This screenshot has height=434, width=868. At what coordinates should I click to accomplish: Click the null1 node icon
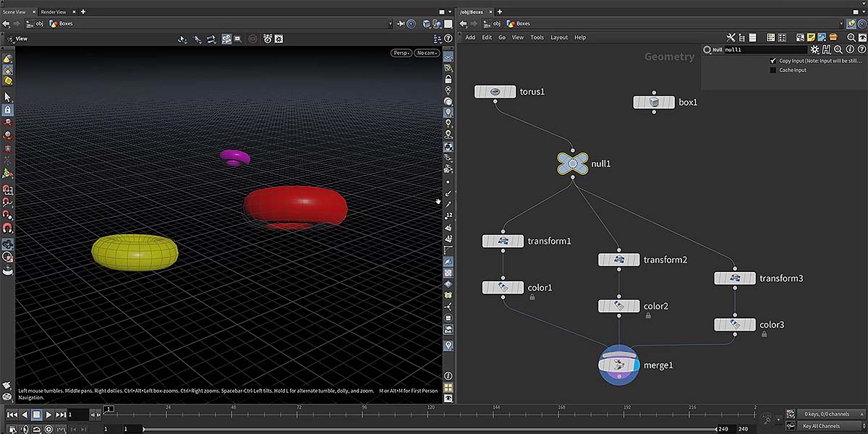click(x=572, y=164)
